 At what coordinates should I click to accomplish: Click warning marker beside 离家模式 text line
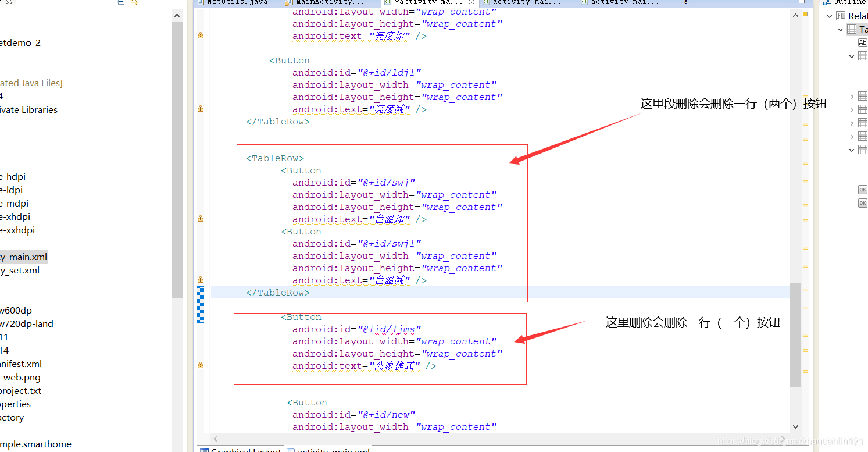(201, 365)
